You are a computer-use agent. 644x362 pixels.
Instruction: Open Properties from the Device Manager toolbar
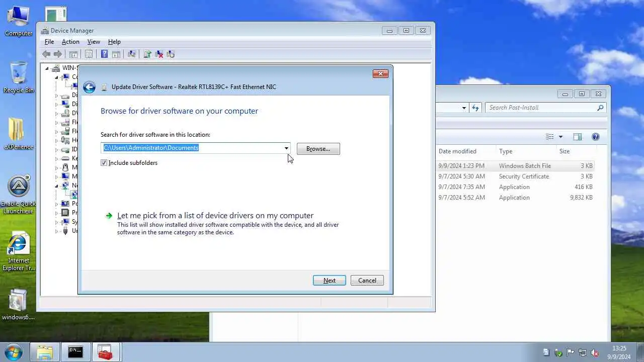pyautogui.click(x=89, y=54)
